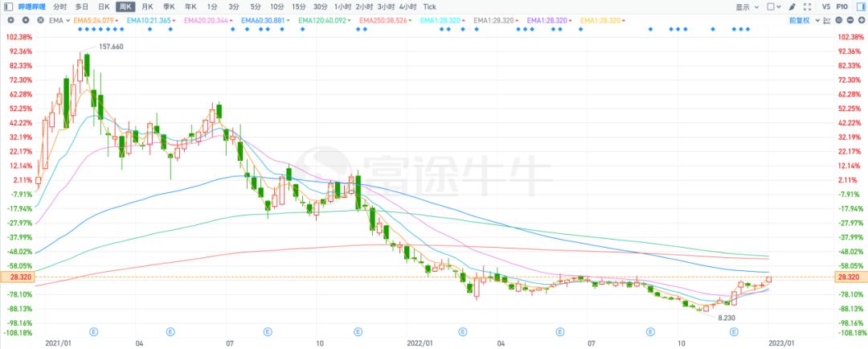Switch to 月K monthly chart tab

click(x=147, y=6)
